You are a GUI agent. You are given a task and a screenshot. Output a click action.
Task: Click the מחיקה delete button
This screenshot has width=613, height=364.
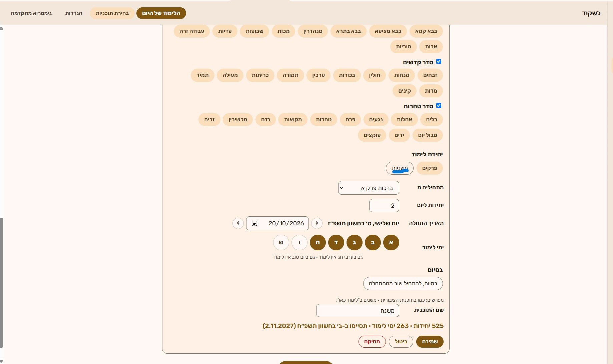[372, 342]
